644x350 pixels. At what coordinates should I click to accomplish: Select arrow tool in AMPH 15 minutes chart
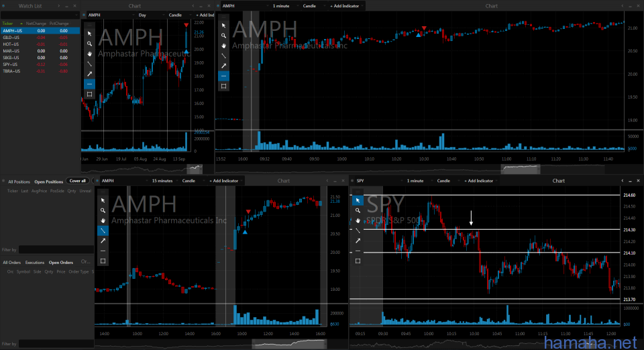[103, 240]
